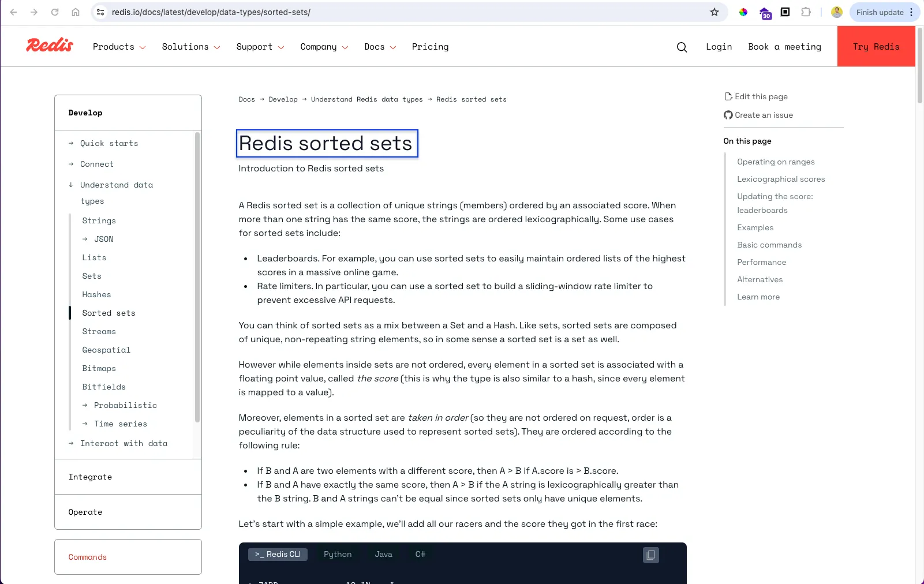Image resolution: width=924 pixels, height=584 pixels.
Task: Expand the Solutions dropdown
Action: (190, 47)
